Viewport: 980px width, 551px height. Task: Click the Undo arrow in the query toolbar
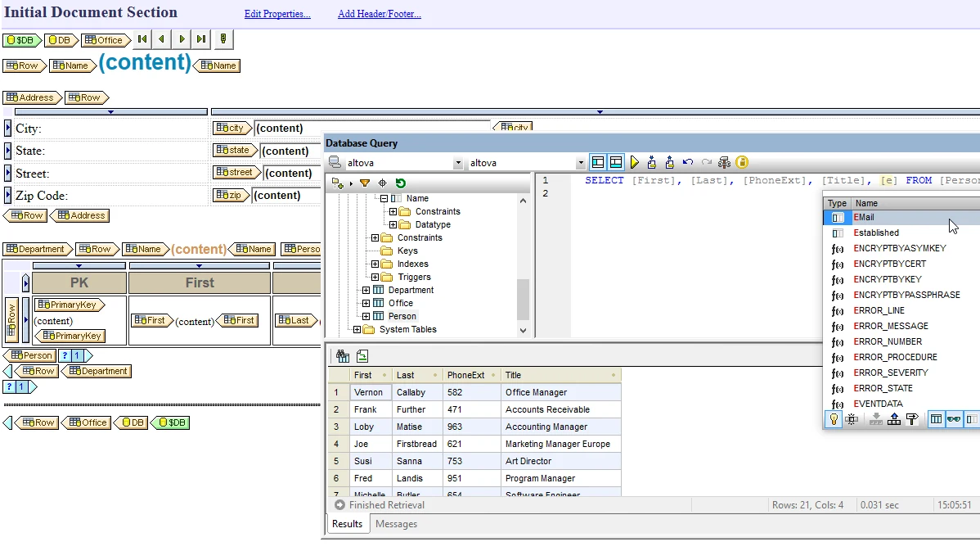click(688, 163)
